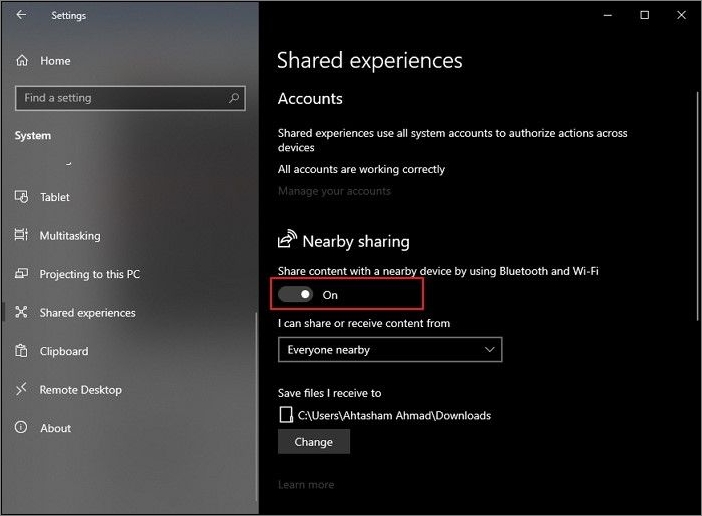Click the Clipboard icon in sidebar
This screenshot has width=702, height=516.
(x=22, y=351)
